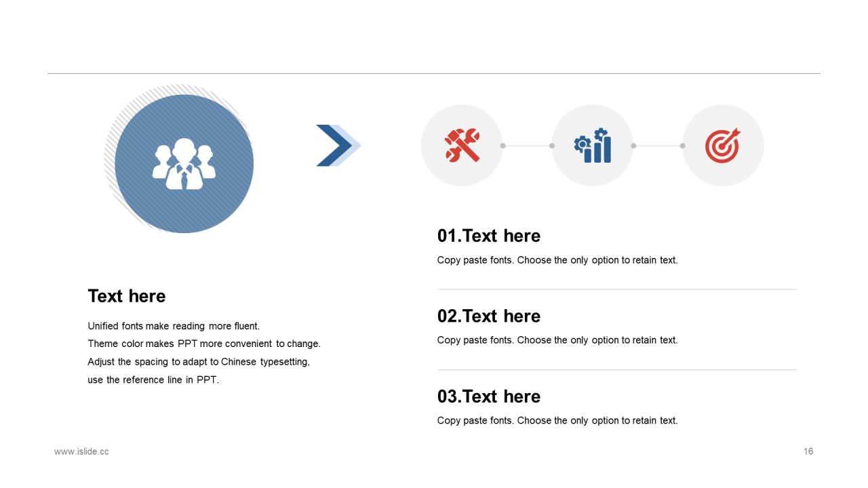Open the www.islide.cc footer link
The height and width of the screenshot is (488, 868).
(81, 451)
